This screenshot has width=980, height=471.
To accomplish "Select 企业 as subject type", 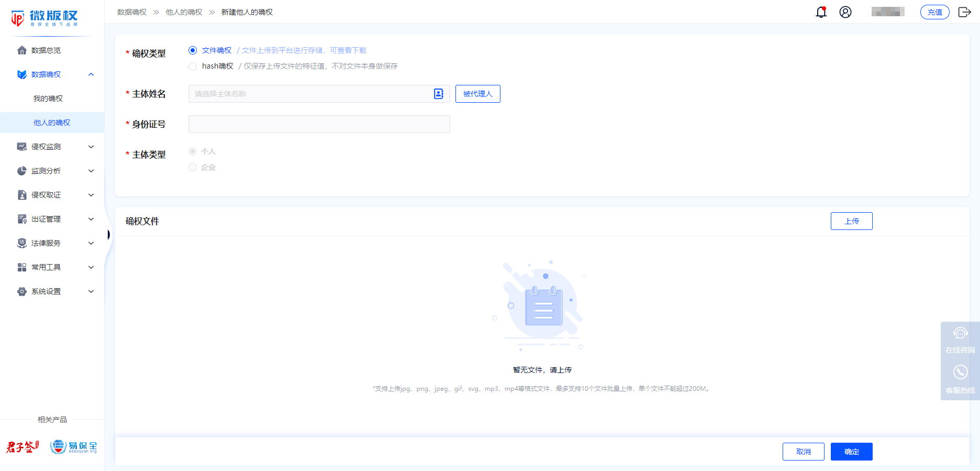I will (193, 167).
